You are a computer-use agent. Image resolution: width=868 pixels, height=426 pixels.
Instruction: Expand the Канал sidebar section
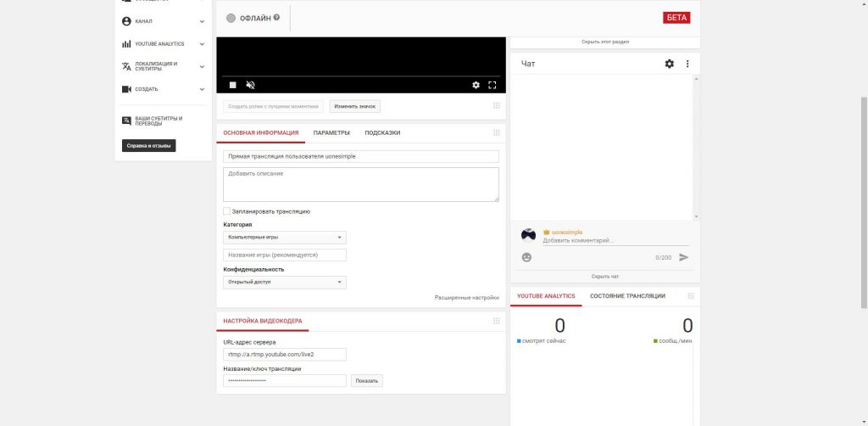click(164, 20)
